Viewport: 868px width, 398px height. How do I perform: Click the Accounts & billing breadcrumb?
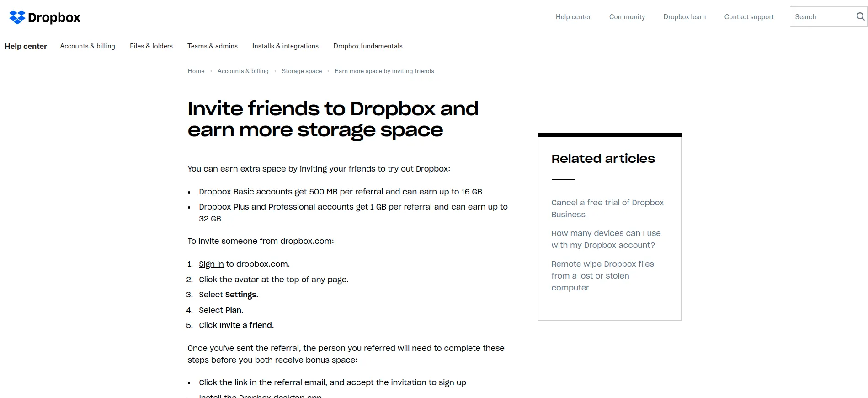[243, 71]
